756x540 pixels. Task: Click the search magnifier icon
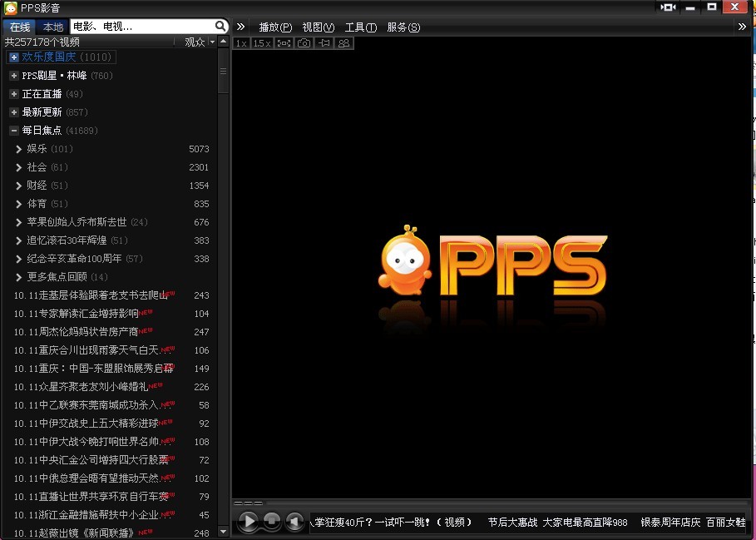tap(220, 27)
